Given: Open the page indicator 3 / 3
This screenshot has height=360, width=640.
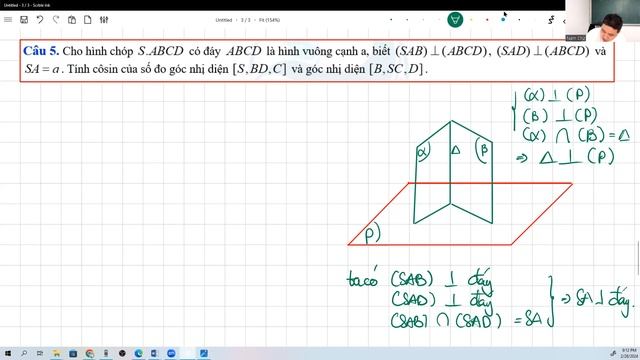Looking at the screenshot, I should point(246,20).
